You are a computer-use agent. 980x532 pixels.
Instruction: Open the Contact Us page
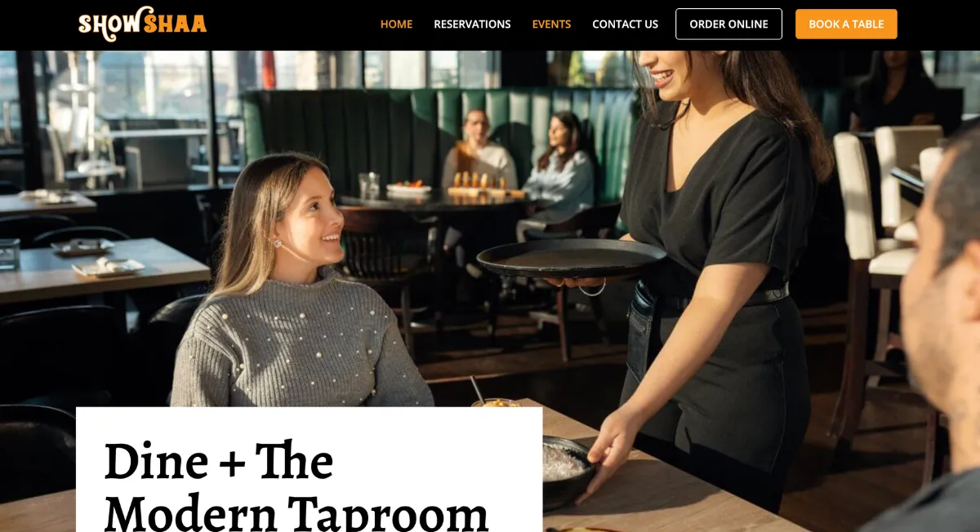pos(625,24)
